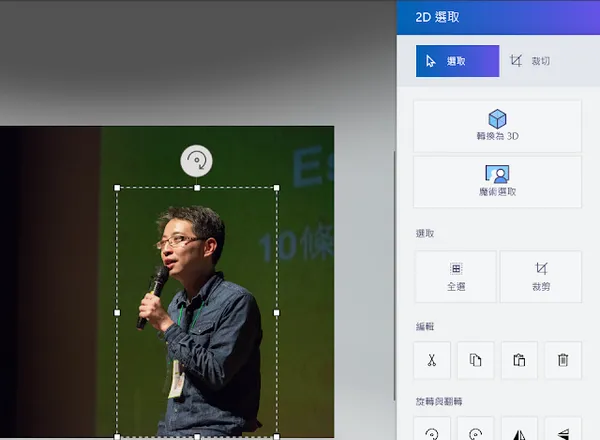The height and width of the screenshot is (440, 600).
Task: Copy the selection using copy icon
Action: point(476,360)
